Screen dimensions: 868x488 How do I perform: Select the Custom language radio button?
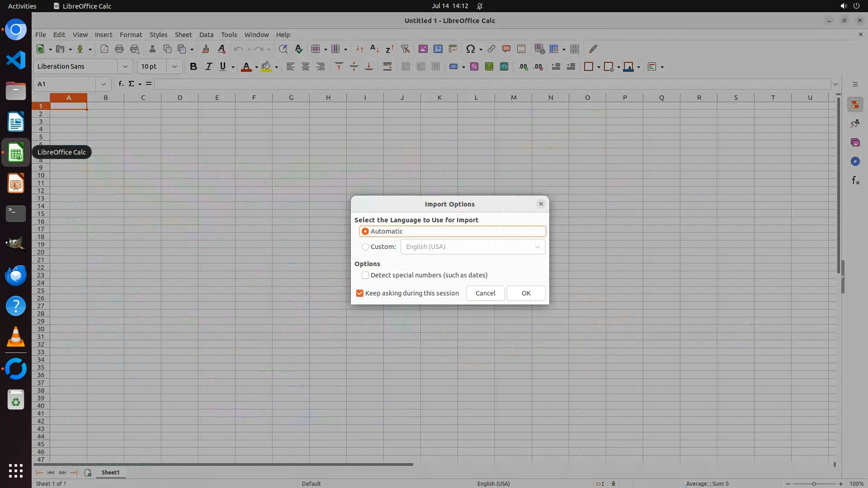tap(365, 247)
